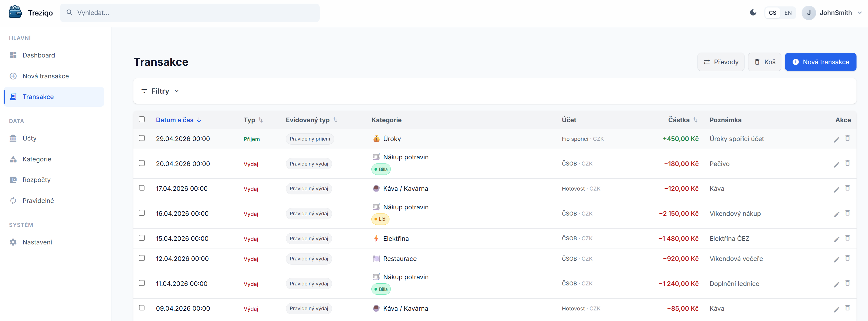Click the Vyhledat search field

tap(190, 13)
